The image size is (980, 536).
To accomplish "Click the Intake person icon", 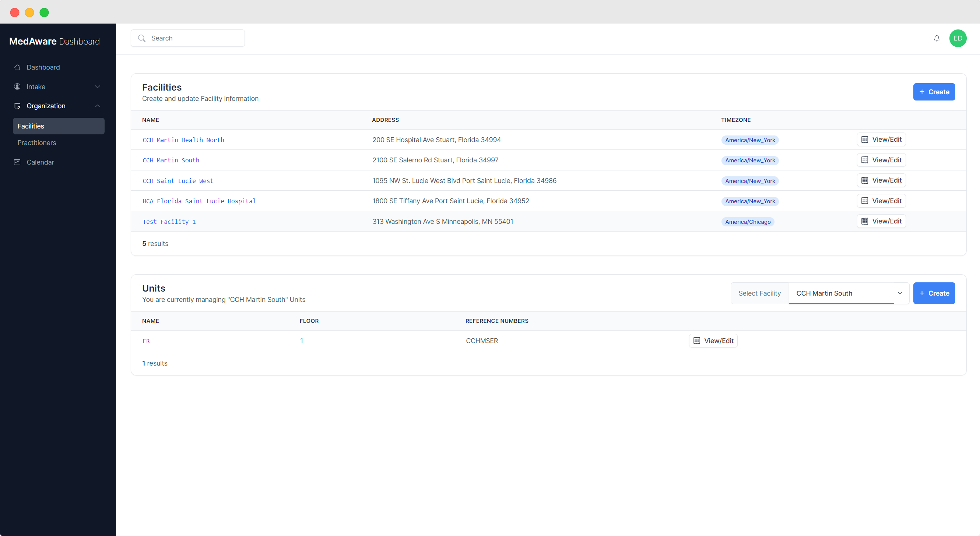I will click(17, 87).
